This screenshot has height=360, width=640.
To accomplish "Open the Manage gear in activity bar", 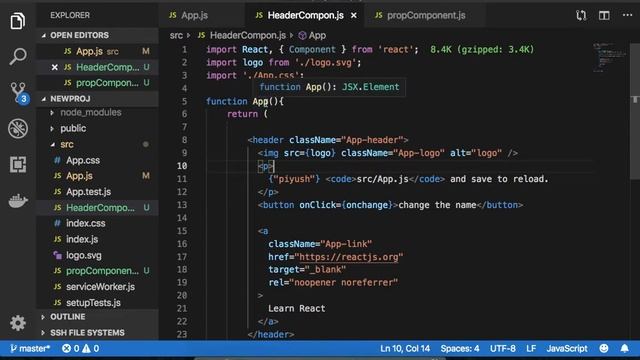I will (18, 323).
